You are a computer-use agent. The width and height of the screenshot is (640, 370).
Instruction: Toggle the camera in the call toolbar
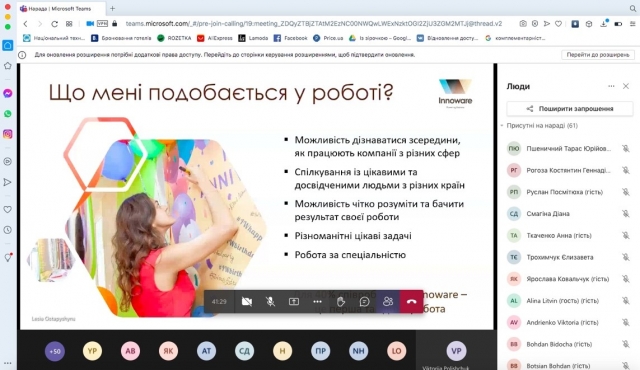247,301
